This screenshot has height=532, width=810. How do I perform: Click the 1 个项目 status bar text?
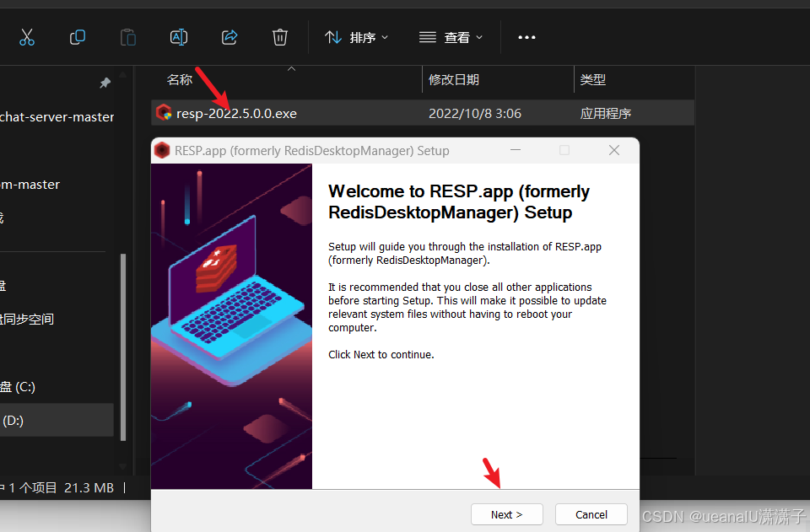click(33, 487)
